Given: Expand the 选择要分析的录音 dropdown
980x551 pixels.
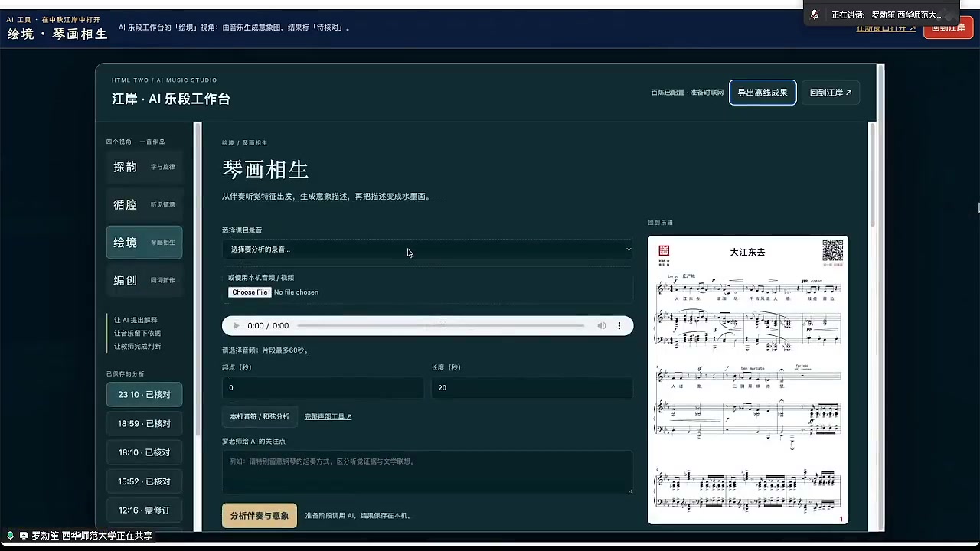Looking at the screenshot, I should (x=428, y=249).
